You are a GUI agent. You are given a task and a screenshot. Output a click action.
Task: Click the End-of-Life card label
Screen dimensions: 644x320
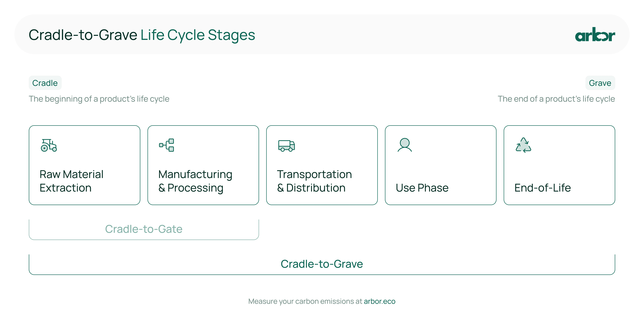tap(543, 188)
